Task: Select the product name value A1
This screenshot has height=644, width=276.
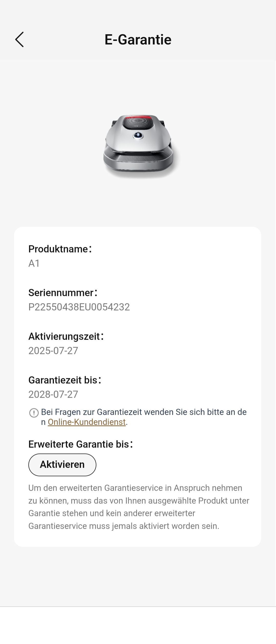Action: (x=34, y=263)
